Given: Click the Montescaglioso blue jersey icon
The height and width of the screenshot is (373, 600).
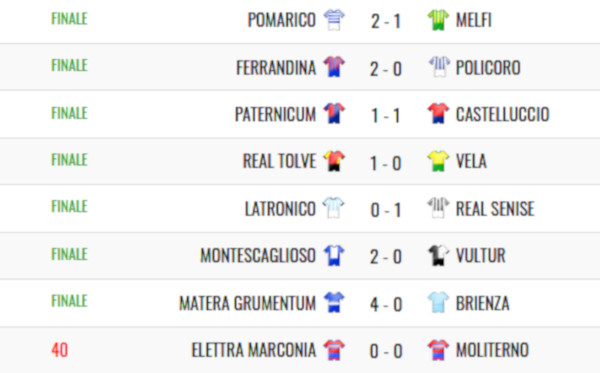Looking at the screenshot, I should click(x=334, y=255).
